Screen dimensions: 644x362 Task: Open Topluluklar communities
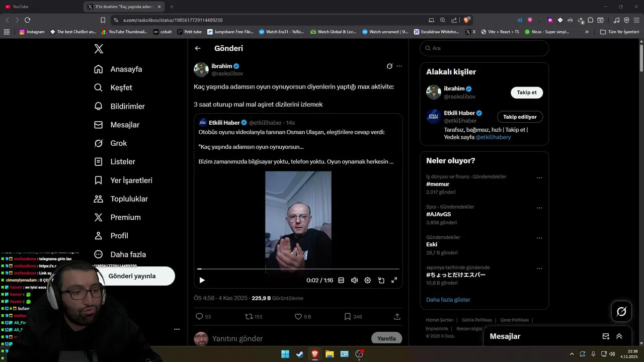(x=121, y=199)
